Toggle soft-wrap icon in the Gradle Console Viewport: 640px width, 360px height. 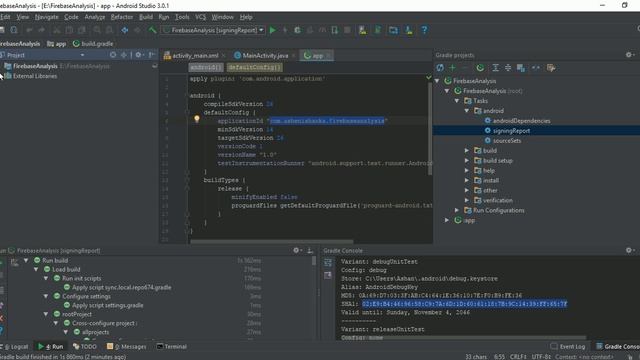(328, 262)
